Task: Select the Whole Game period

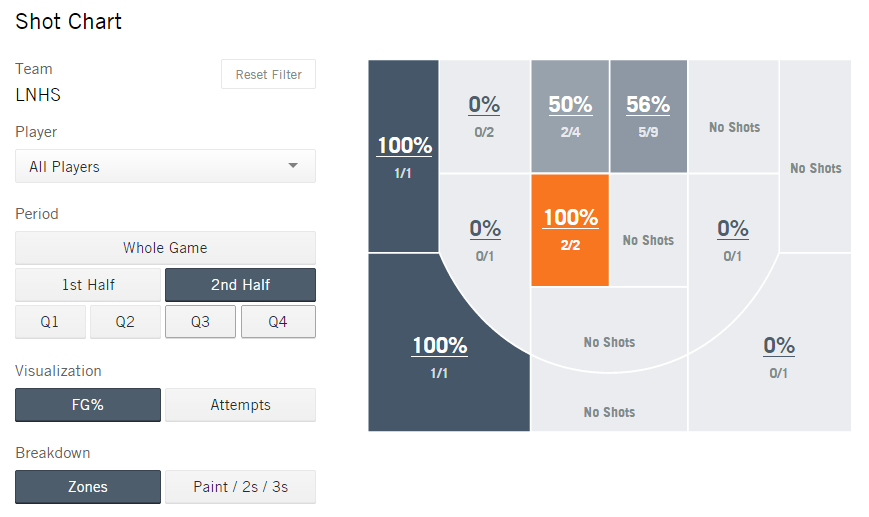Action: 165,248
